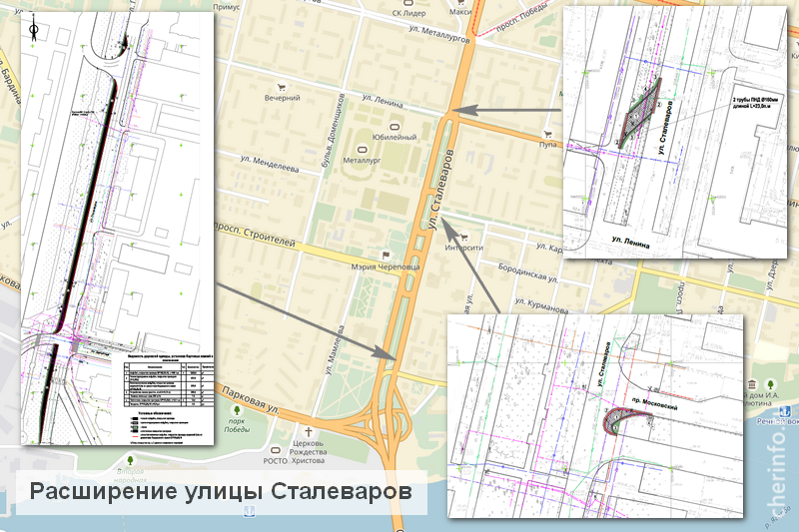Click north arrow symbol on left drawing

tap(36, 31)
